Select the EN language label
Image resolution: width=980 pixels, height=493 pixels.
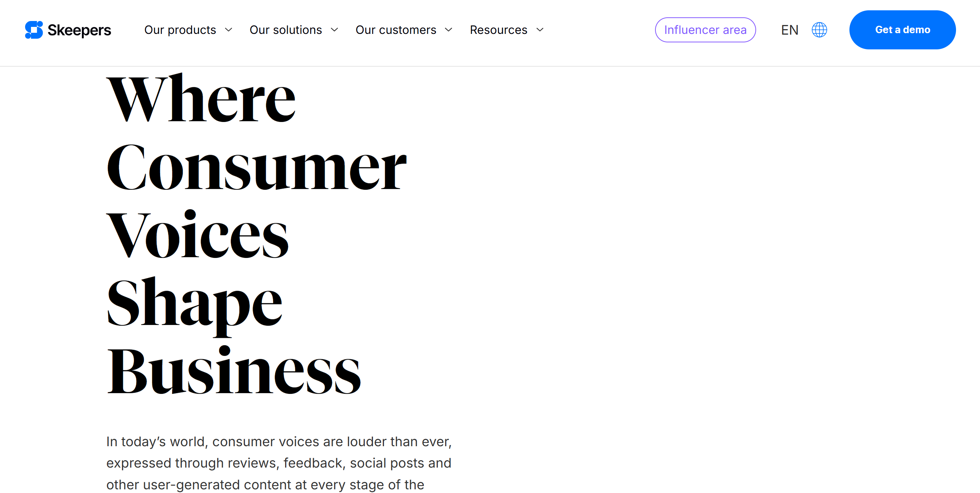[789, 29]
